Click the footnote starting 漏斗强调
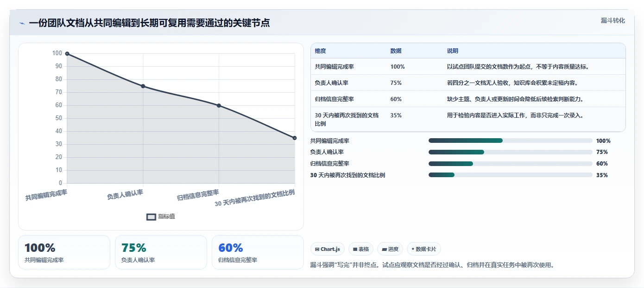The height and width of the screenshot is (288, 644). [x=432, y=265]
